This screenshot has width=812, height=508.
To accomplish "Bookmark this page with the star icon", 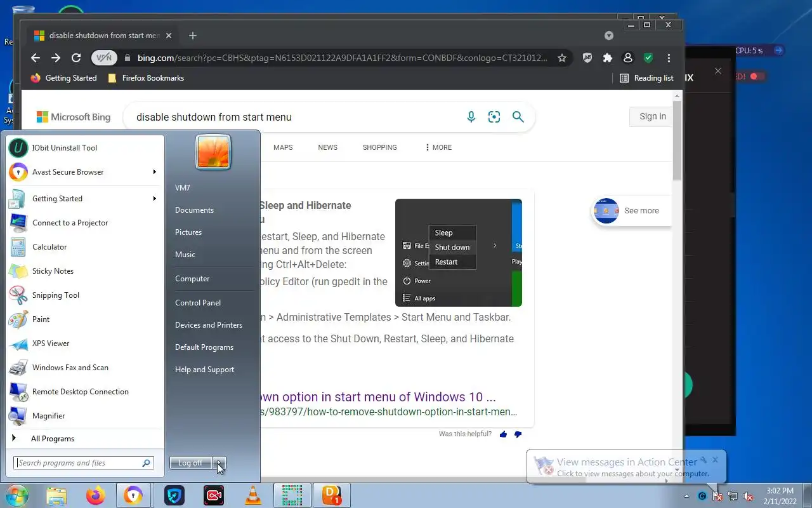I will point(562,58).
